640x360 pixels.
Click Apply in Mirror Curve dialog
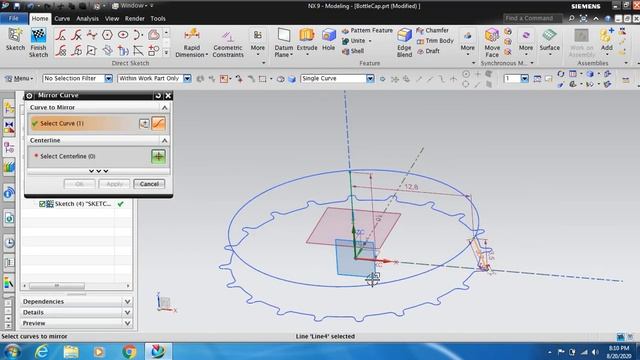114,184
